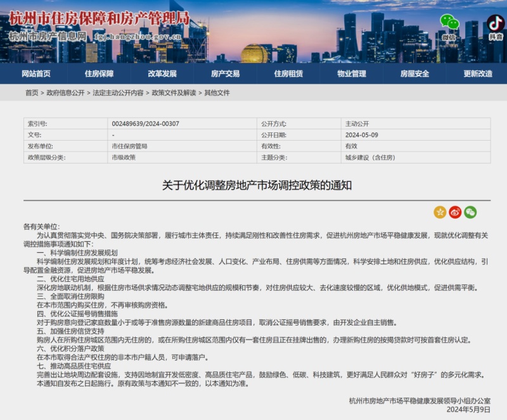Viewport: 507px width, 420px height.
Task: Click breadcrumb link 政府信息公开
Action: [x=66, y=92]
